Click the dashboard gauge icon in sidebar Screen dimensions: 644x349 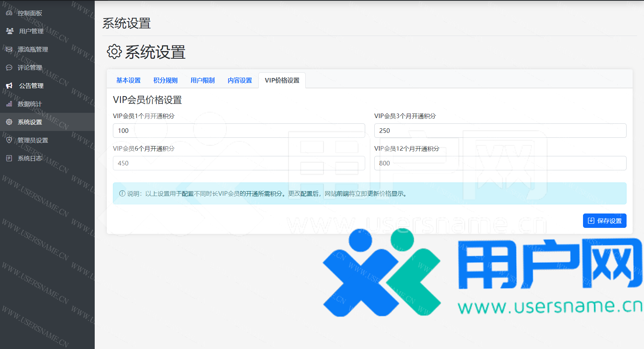[9, 13]
